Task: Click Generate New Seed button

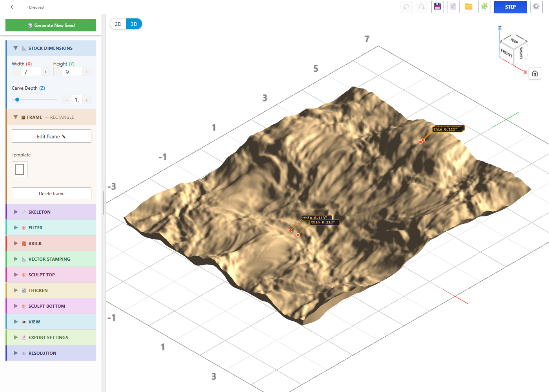Action: point(51,25)
